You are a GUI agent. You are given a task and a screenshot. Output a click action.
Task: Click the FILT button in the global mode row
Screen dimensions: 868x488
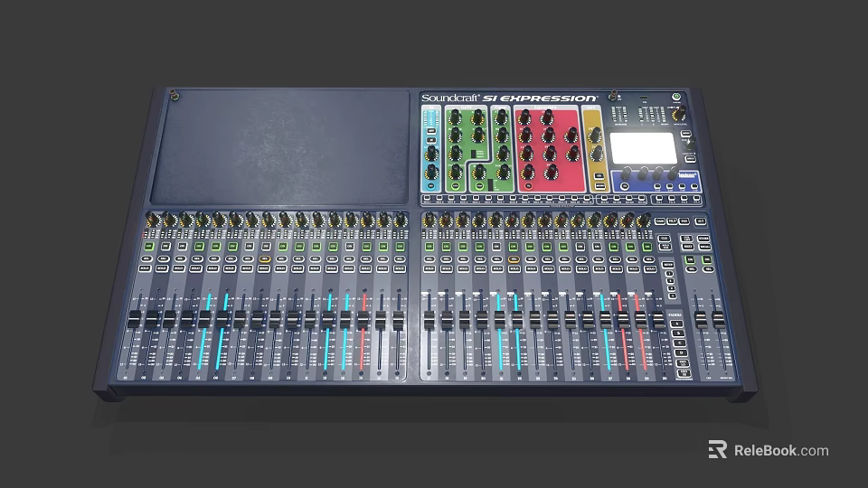672,221
